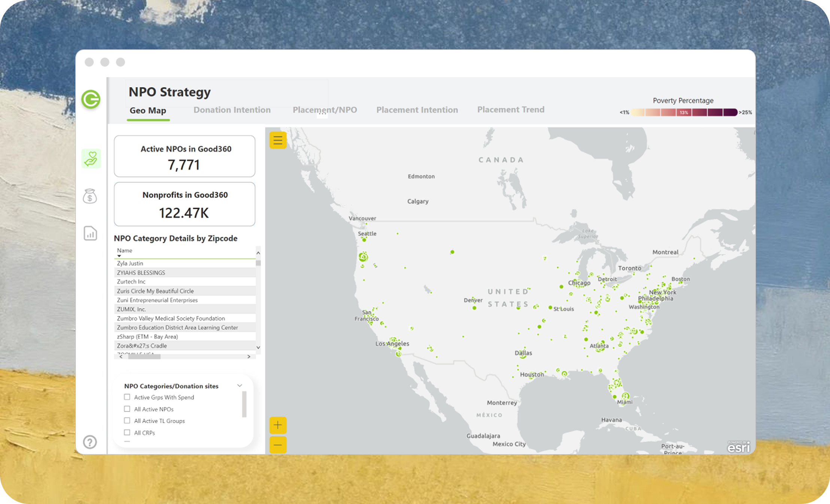Open the Placement Trend tab
This screenshot has height=504, width=830.
511,110
